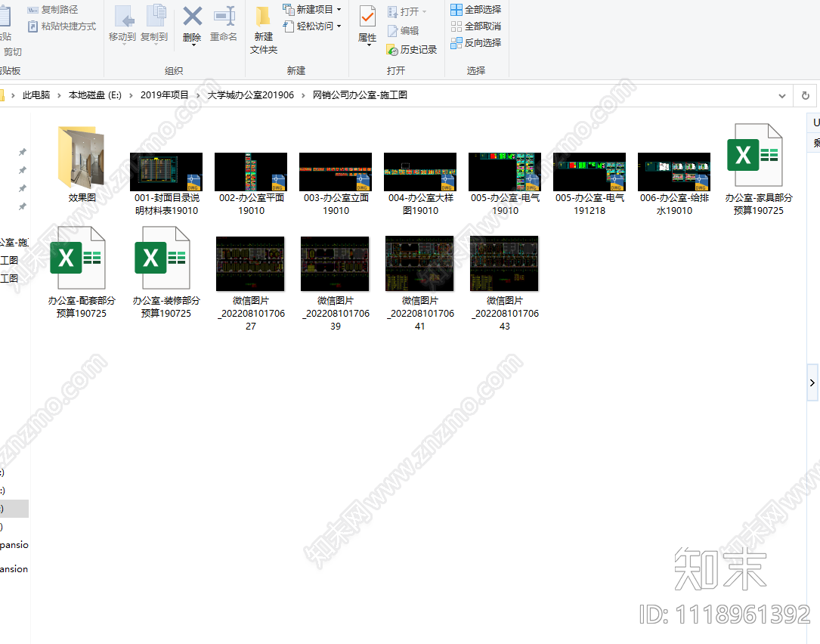This screenshot has width=820, height=644.
Task: Select image 微信图片_20220810170643
Action: [x=505, y=283]
